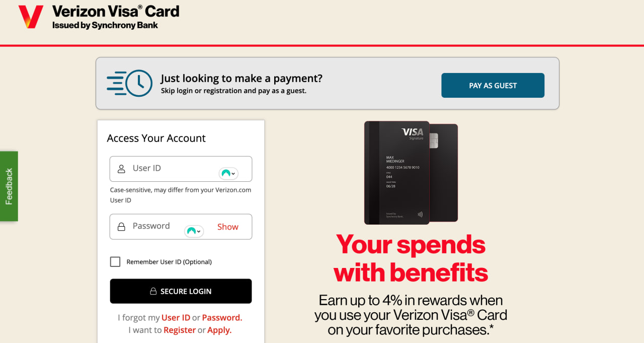Open the forgot User ID link
This screenshot has width=644, height=343.
[x=176, y=318]
